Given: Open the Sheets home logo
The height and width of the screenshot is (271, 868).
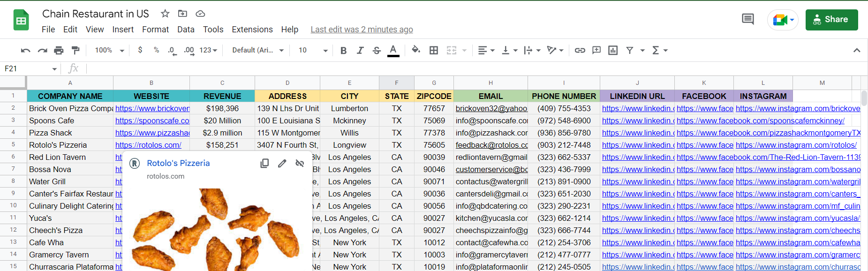Looking at the screenshot, I should click(21, 21).
